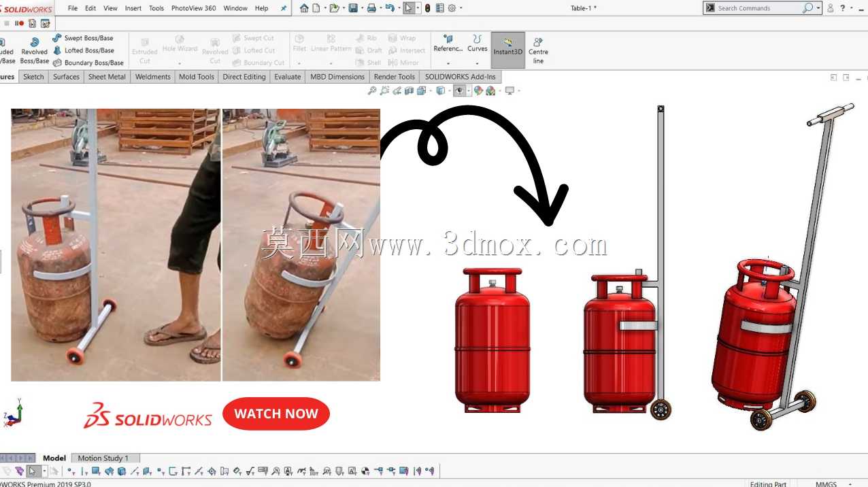Select the Swept Boss/Base tool
Image resolution: width=868 pixels, height=487 pixels.
coord(83,38)
